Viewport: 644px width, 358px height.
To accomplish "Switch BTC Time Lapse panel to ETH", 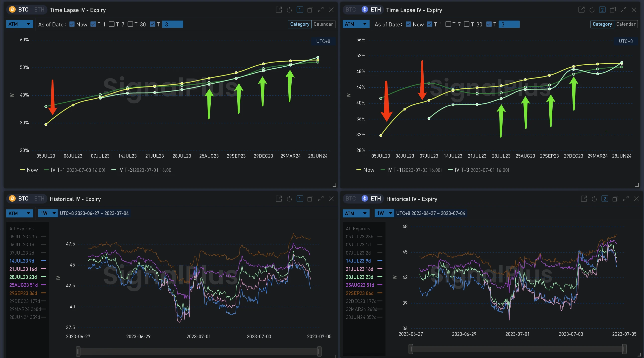I will click(x=39, y=10).
